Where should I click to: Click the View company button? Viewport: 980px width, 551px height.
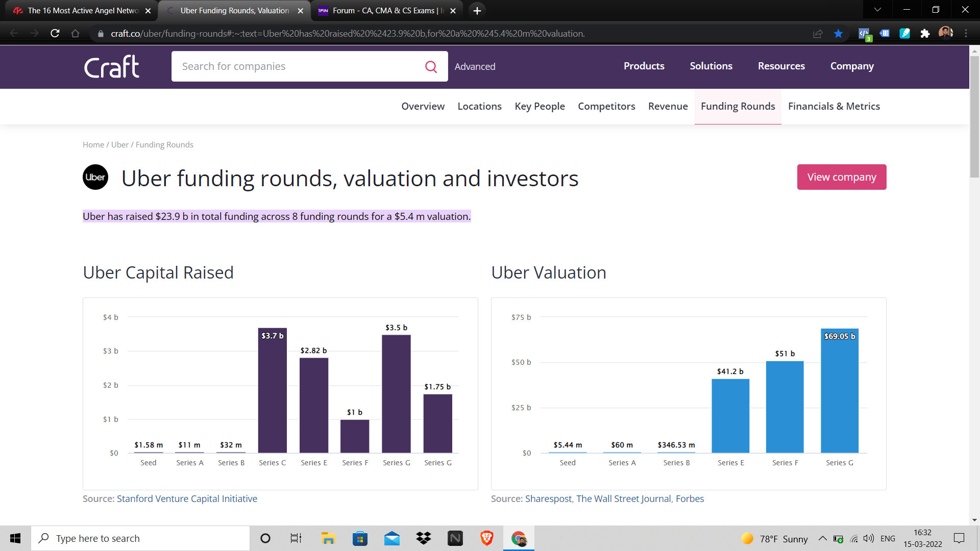[x=841, y=177]
